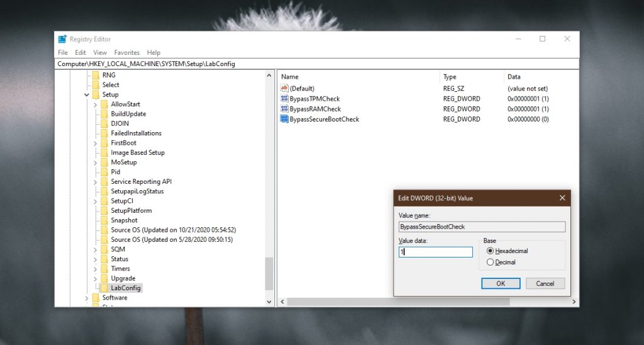This screenshot has width=644, height=345.
Task: Open the Edit menu
Action: [80, 53]
